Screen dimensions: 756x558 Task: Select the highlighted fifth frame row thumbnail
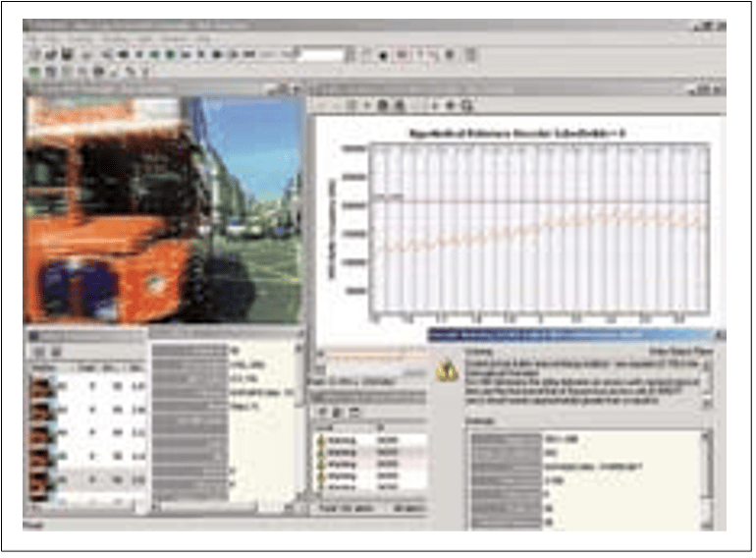pos(42,480)
